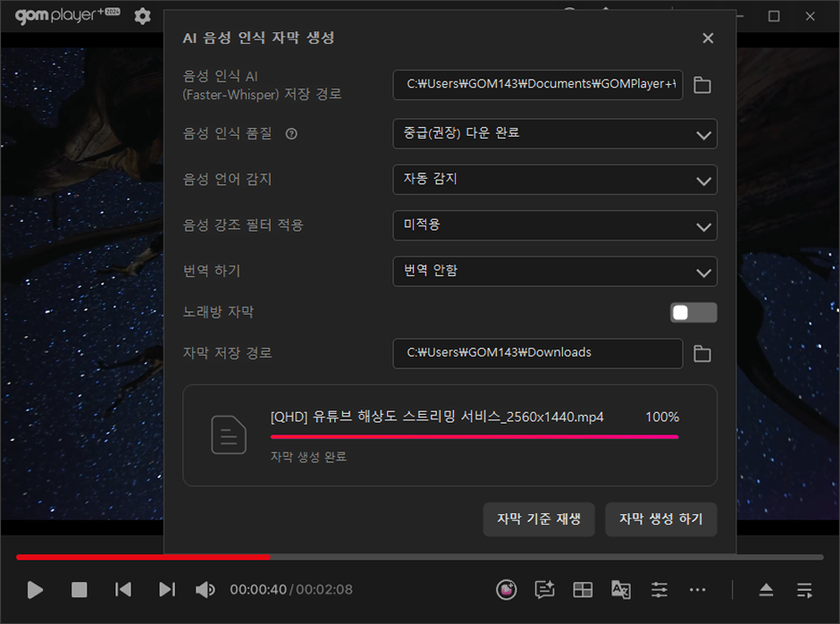This screenshot has height=624, width=840.
Task: Open the more options ellipsis menu
Action: (698, 589)
